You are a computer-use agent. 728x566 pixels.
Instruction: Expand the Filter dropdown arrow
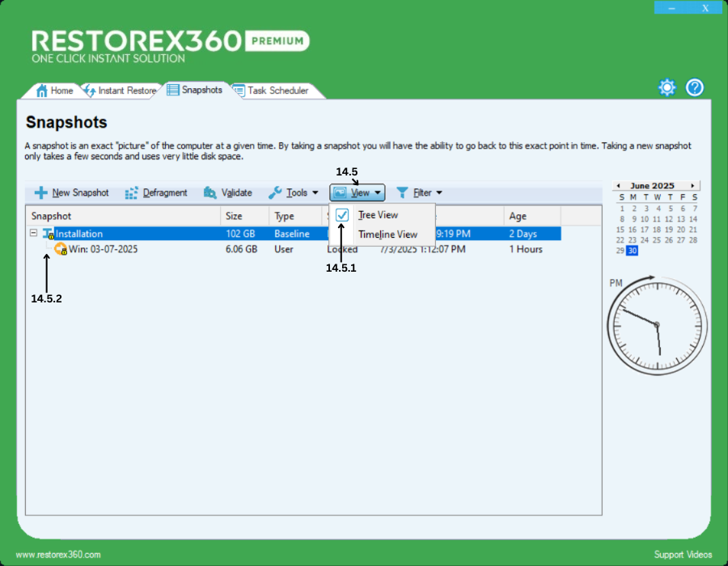[x=439, y=192]
